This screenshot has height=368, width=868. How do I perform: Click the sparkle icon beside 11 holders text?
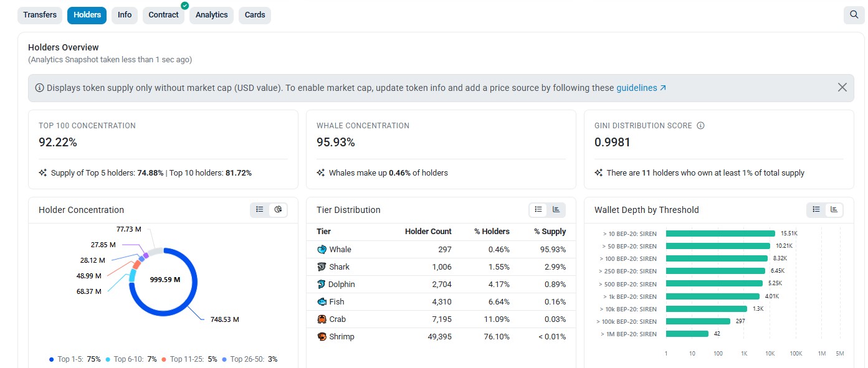(x=599, y=173)
